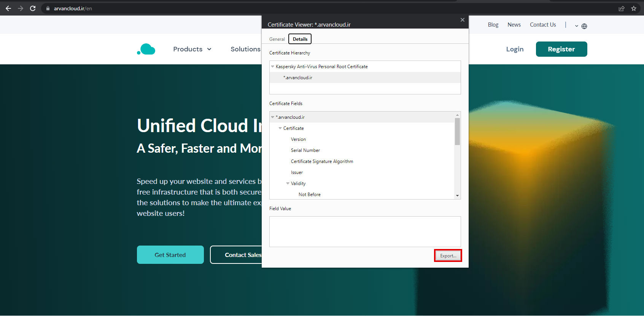Click scrollbar down arrow in Certificate Fields
The height and width of the screenshot is (316, 644).
pyautogui.click(x=457, y=196)
